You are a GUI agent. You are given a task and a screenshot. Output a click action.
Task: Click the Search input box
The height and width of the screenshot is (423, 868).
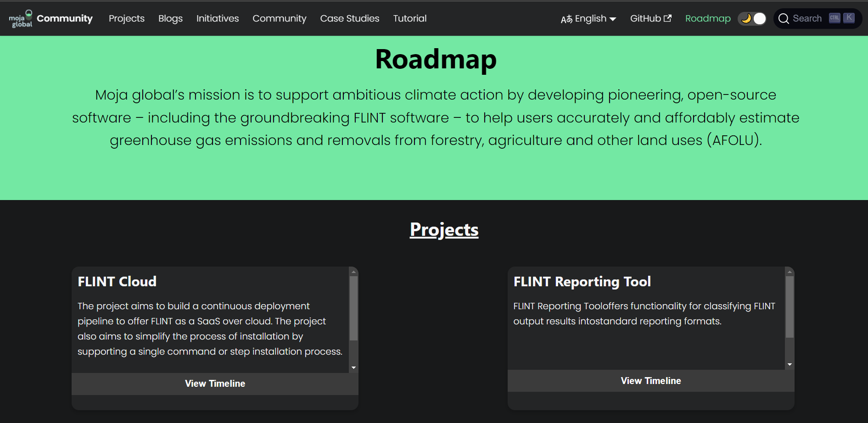(818, 19)
